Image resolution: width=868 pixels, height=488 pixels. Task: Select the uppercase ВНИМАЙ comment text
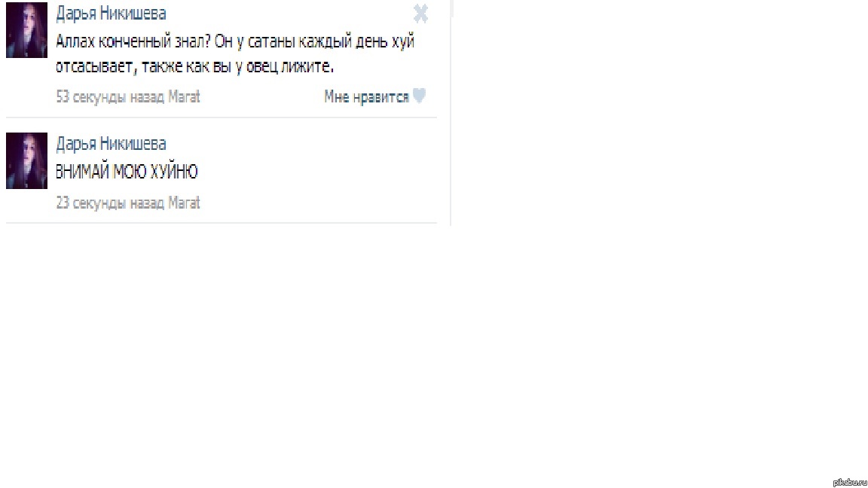(127, 172)
